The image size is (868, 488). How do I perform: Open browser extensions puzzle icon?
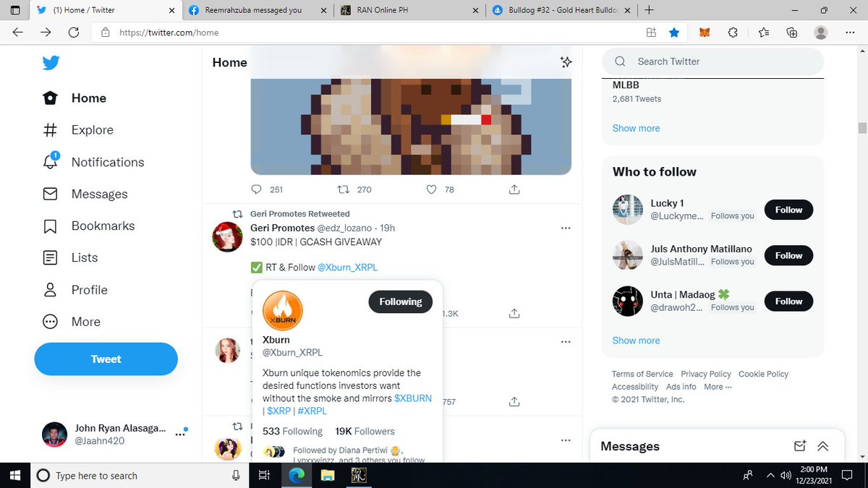click(x=733, y=33)
